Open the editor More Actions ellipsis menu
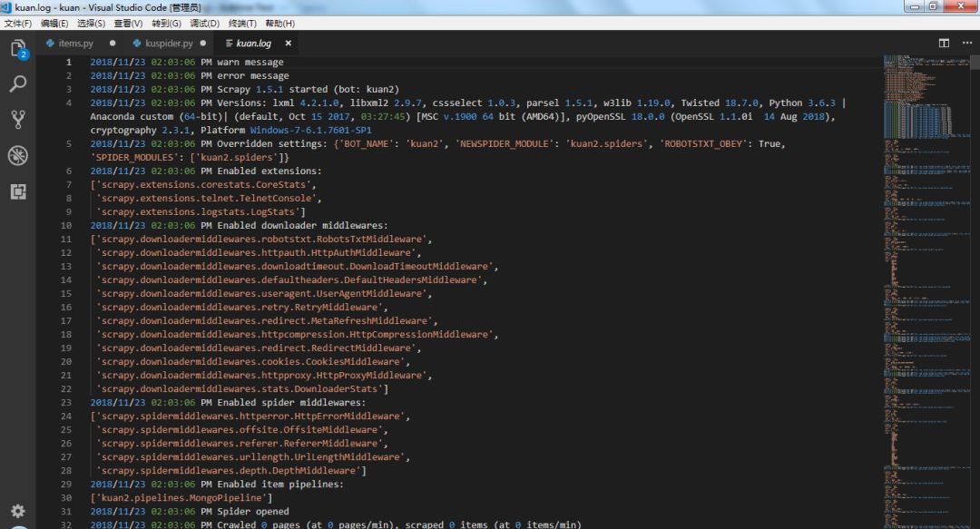980x529 pixels. coord(967,44)
